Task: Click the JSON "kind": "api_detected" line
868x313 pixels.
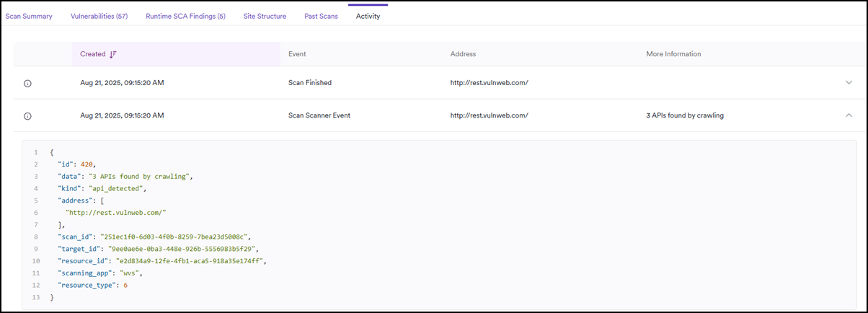Action: [102, 188]
